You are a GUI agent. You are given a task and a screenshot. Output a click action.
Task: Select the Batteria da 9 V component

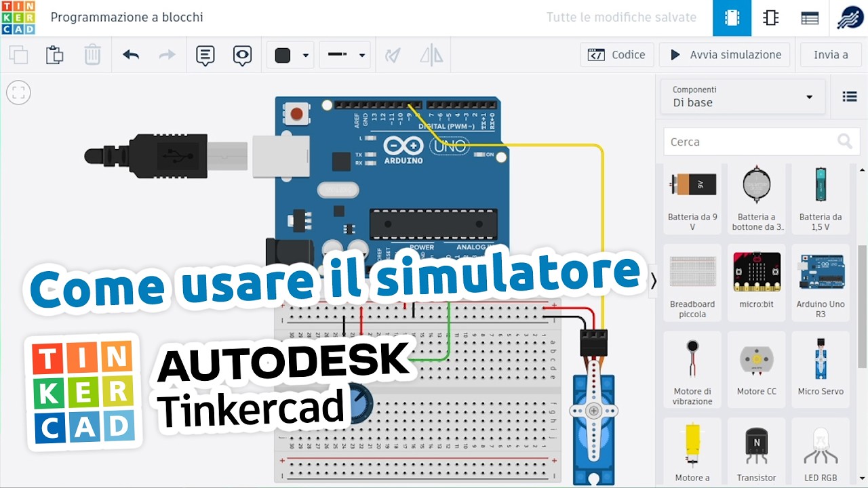coord(692,198)
